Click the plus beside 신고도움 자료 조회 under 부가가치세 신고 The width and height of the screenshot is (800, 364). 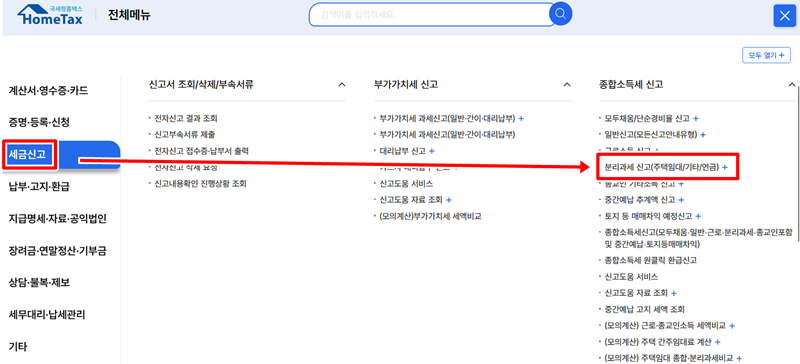click(448, 200)
